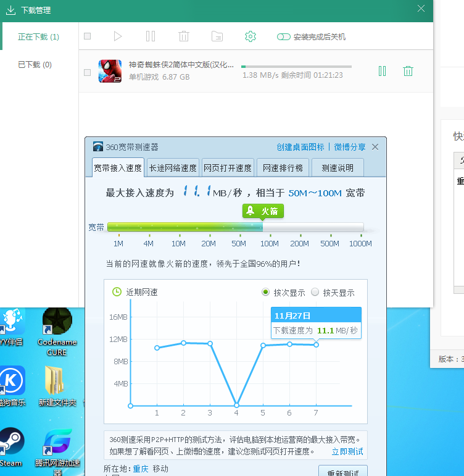Delete the Spider-Man 2 download item
Screen dimensions: 464x476
(x=408, y=71)
